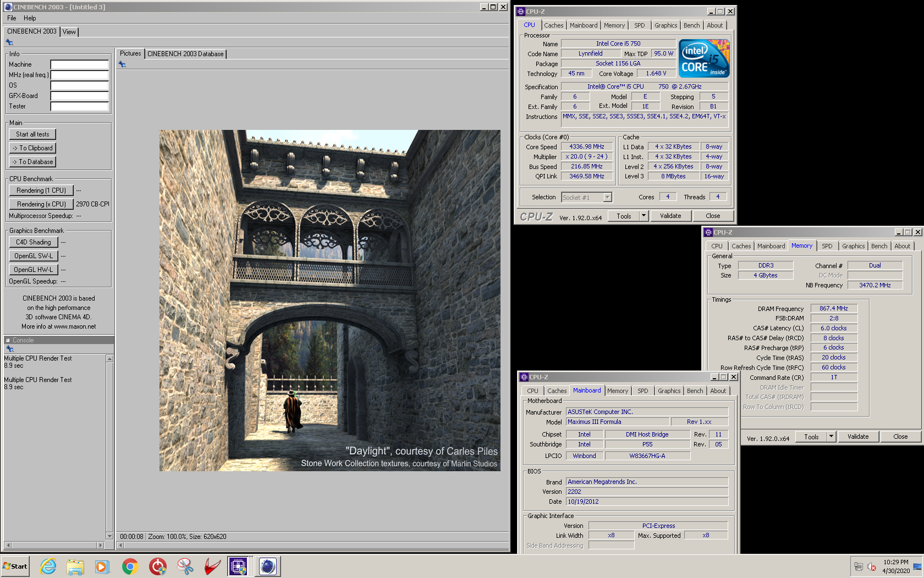Click into the GFX-Board input field

click(x=79, y=96)
